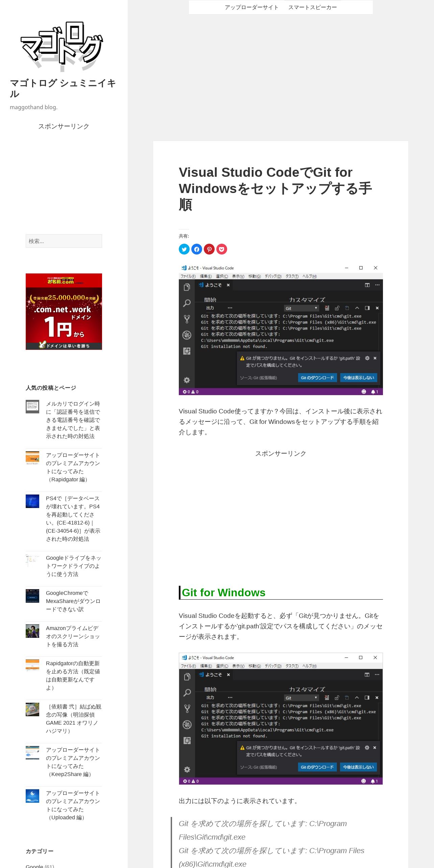
Task: Open the PS4 データベースが壊れています post
Action: click(73, 519)
